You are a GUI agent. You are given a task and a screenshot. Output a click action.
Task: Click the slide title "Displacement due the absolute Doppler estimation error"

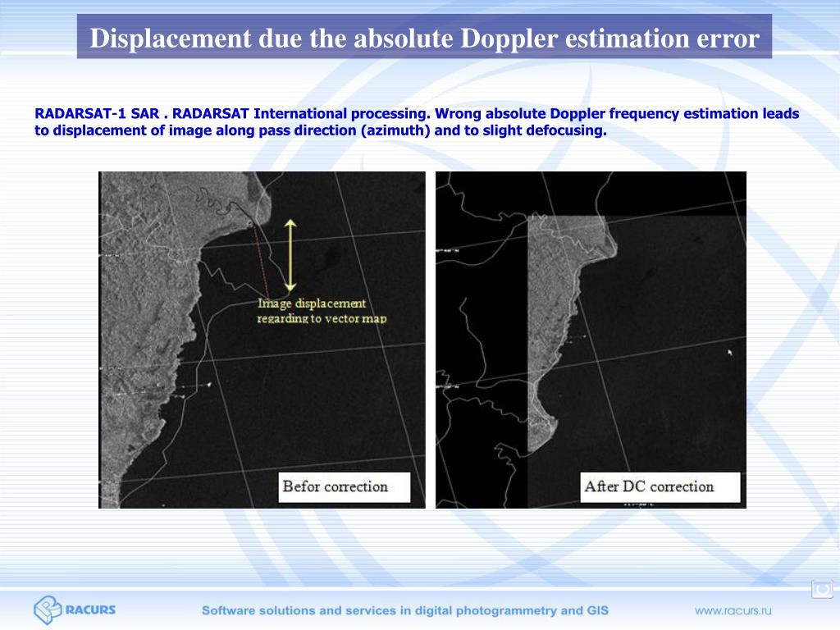click(x=424, y=37)
